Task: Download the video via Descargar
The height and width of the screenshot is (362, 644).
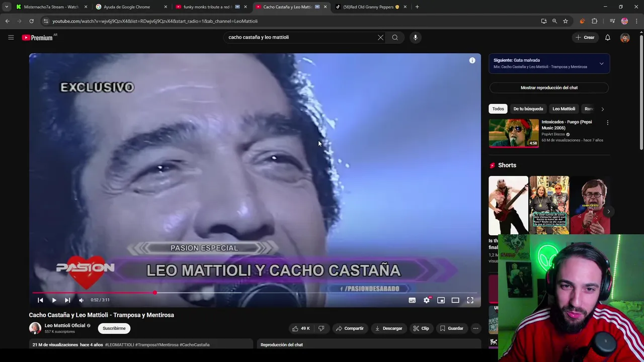Action: [x=388, y=328]
